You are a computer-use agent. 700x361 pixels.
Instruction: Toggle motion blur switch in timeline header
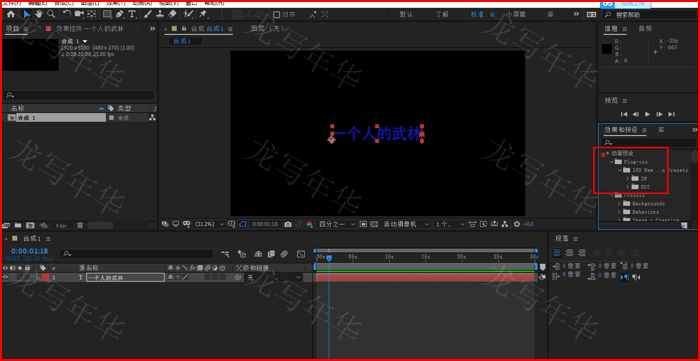coord(284,254)
